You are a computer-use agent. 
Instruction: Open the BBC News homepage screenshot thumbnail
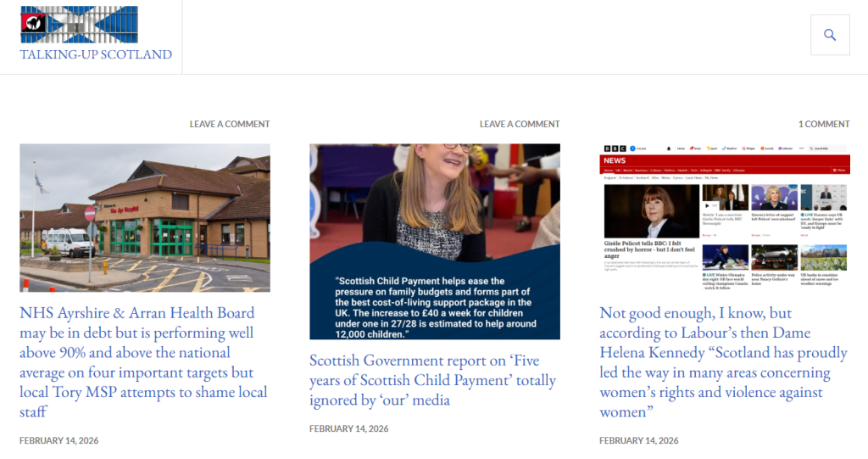tap(725, 218)
